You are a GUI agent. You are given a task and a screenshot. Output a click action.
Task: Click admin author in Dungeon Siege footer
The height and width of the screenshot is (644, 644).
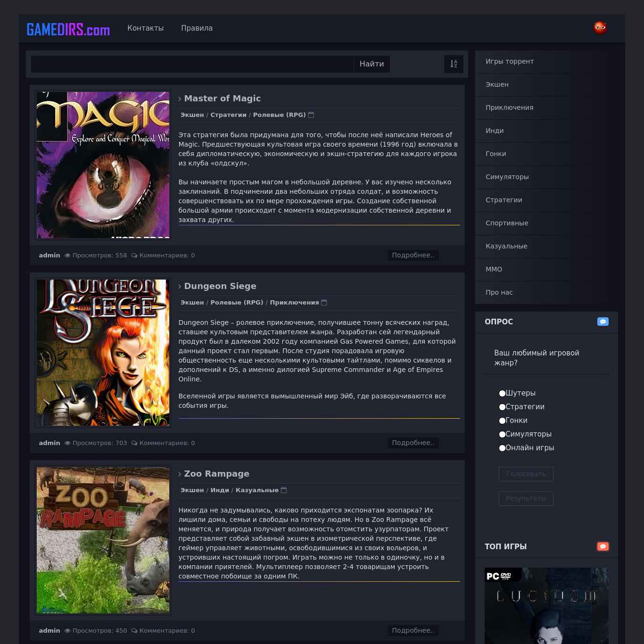pyautogui.click(x=50, y=443)
